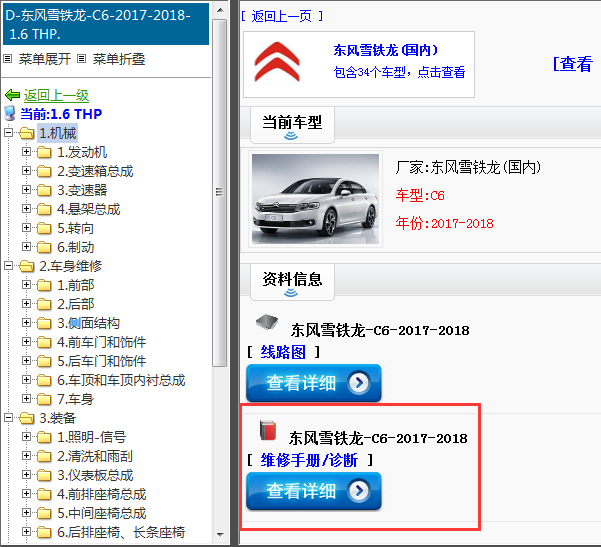This screenshot has height=547, width=601.
Task: Click the folder icon of 1.照明-信号
Action: [44, 437]
